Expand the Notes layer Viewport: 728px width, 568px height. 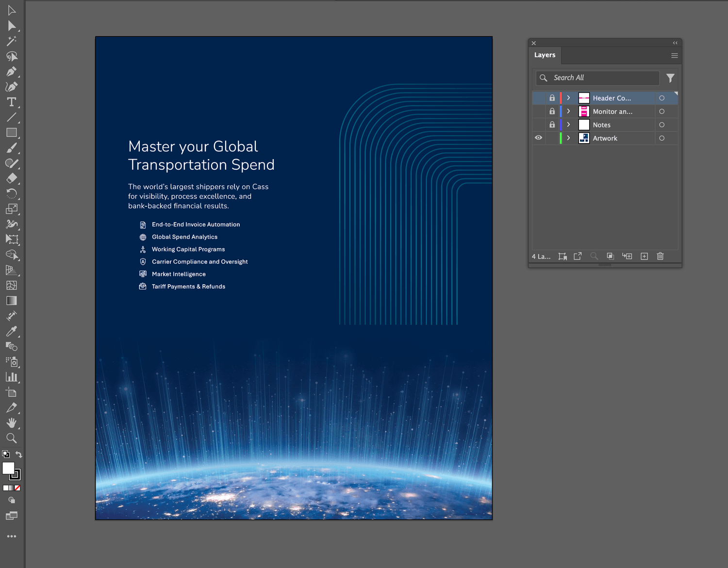(569, 125)
